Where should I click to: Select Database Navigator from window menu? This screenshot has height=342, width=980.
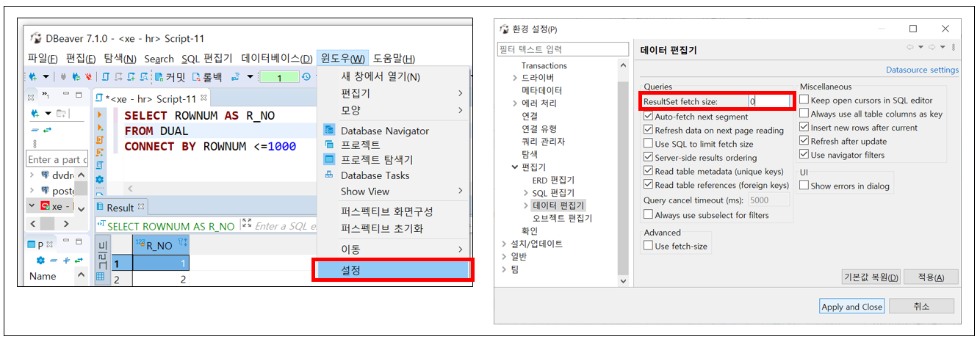pyautogui.click(x=384, y=131)
